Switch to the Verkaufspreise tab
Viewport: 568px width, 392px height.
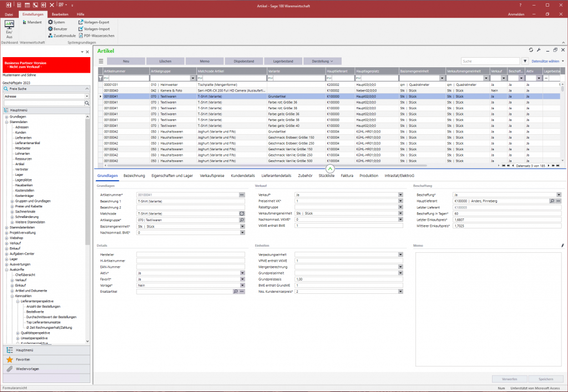212,176
